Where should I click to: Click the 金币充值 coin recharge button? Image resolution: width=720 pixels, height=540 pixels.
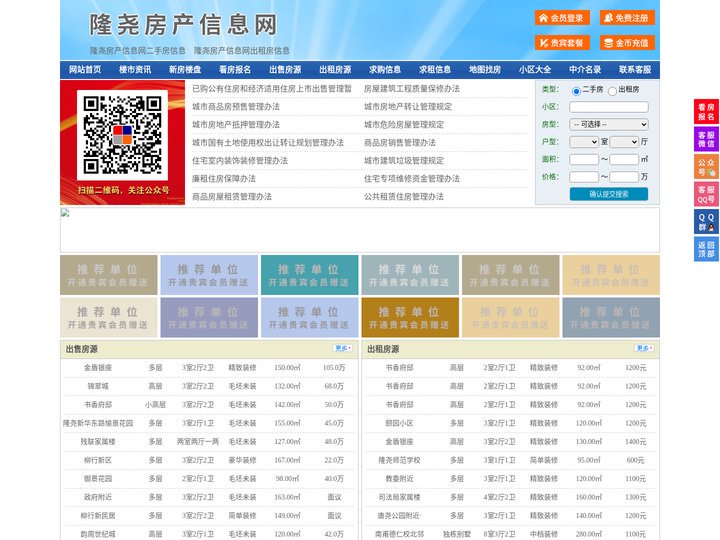click(x=627, y=43)
